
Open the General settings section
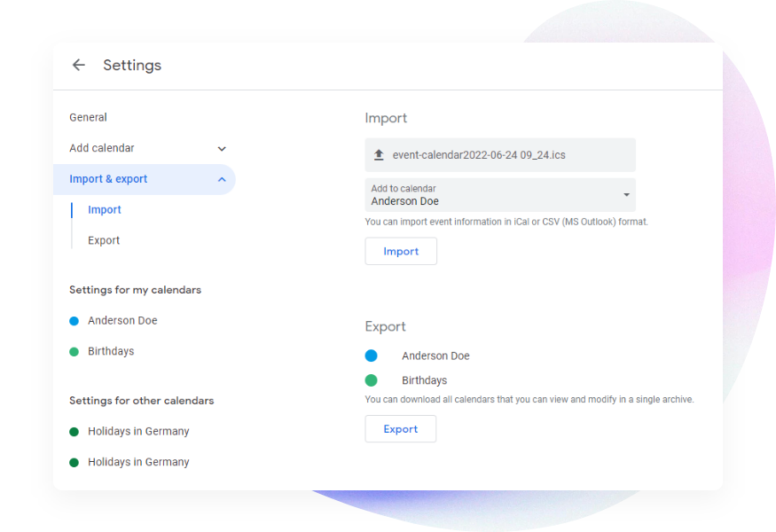tap(88, 117)
